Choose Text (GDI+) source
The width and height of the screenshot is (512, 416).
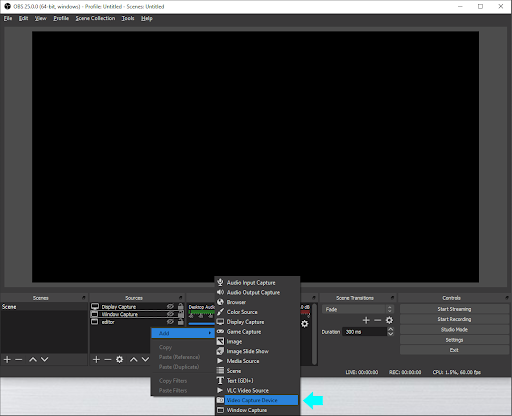[257, 381]
